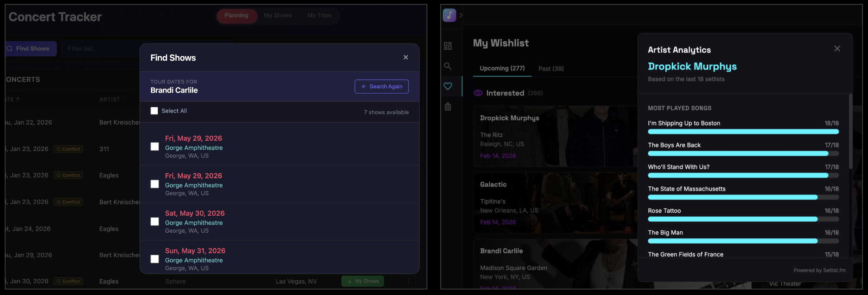The height and width of the screenshot is (295, 868).
Task: Click the magnifier icon on Find Shows button
Action: [9, 48]
